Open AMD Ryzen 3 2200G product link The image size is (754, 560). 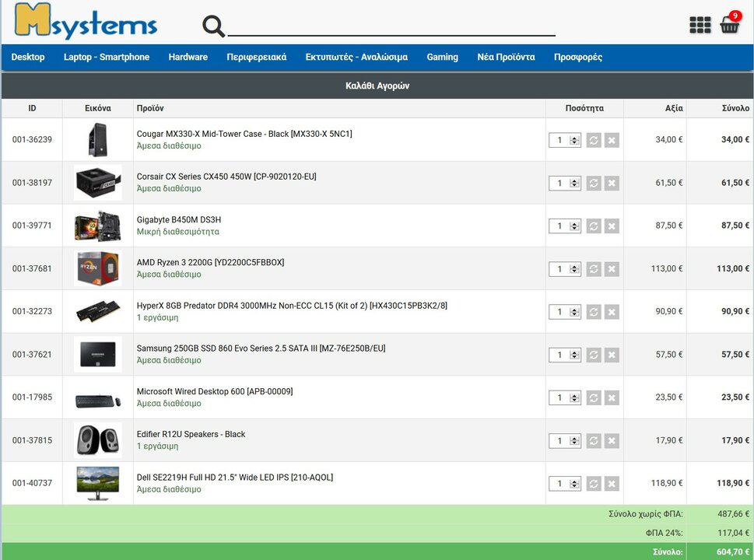point(210,262)
